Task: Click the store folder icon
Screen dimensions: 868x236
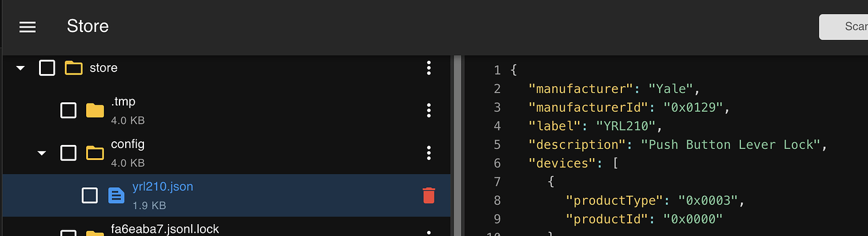Action: (74, 68)
